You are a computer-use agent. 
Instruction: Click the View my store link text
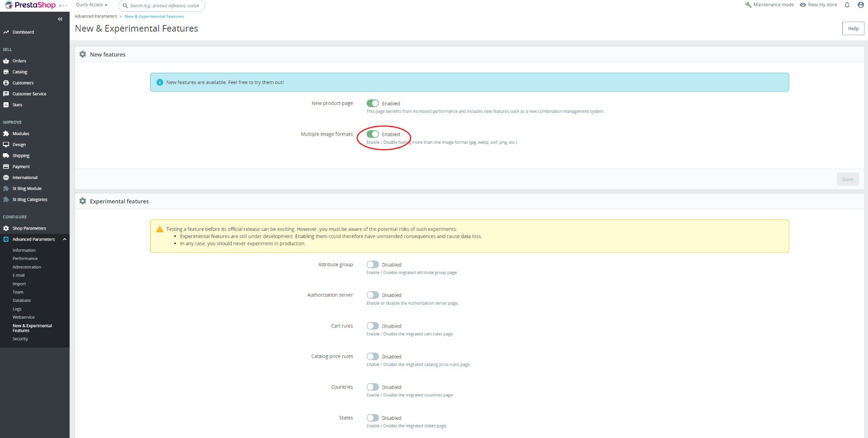click(822, 5)
